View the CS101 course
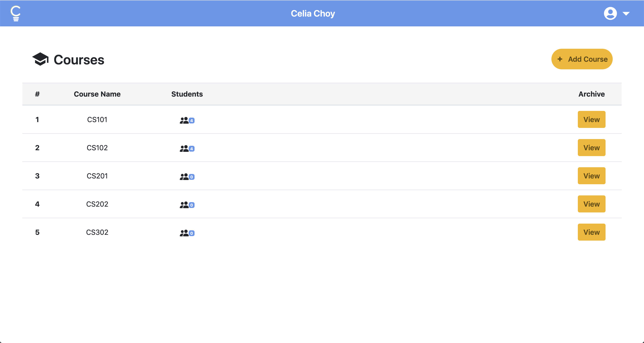Image resolution: width=644 pixels, height=343 pixels. click(x=591, y=119)
